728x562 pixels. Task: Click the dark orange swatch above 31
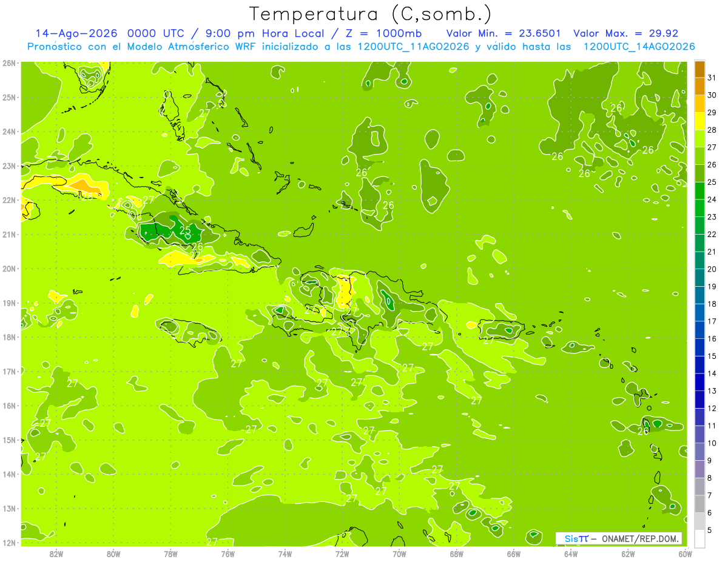point(699,70)
